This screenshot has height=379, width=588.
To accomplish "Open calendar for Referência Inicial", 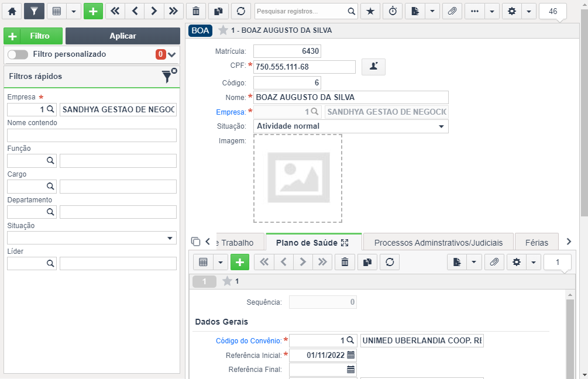I will pos(350,355).
